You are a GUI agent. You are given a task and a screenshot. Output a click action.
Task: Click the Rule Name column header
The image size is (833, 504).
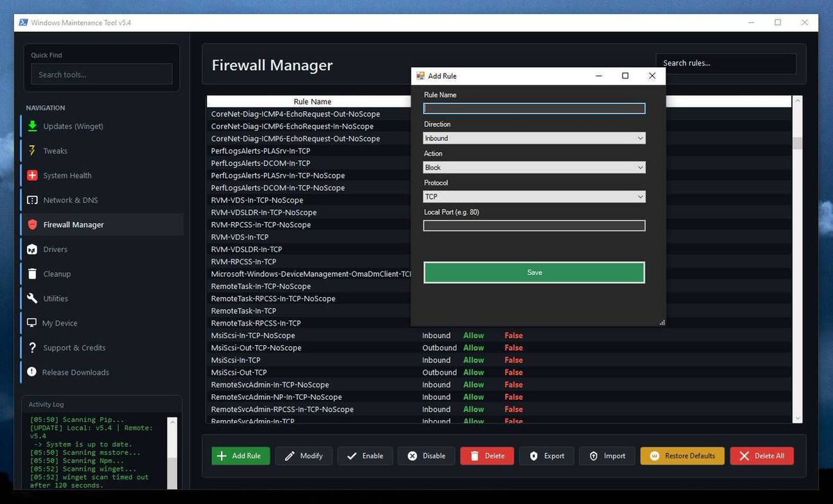pos(313,101)
